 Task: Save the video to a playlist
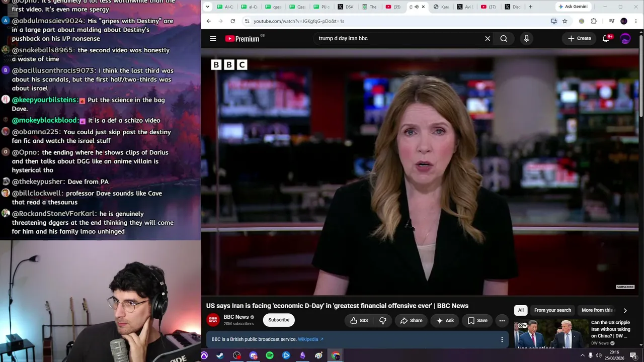477,320
